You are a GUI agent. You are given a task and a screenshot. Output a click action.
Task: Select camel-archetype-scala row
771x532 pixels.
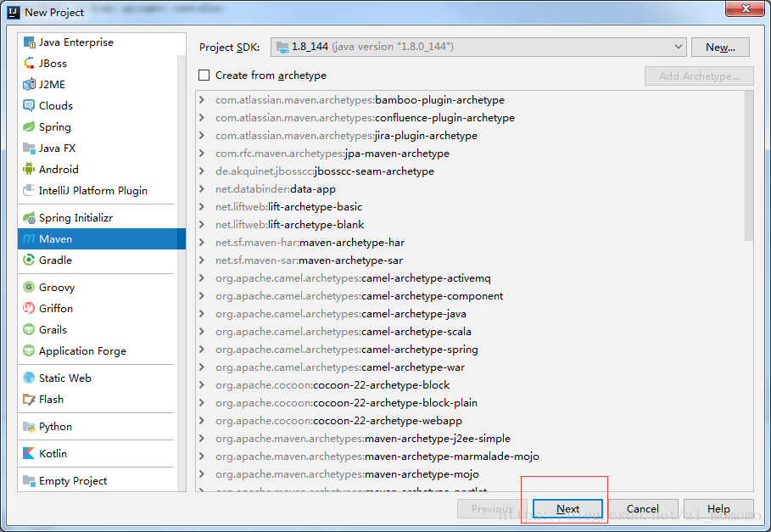pos(470,332)
